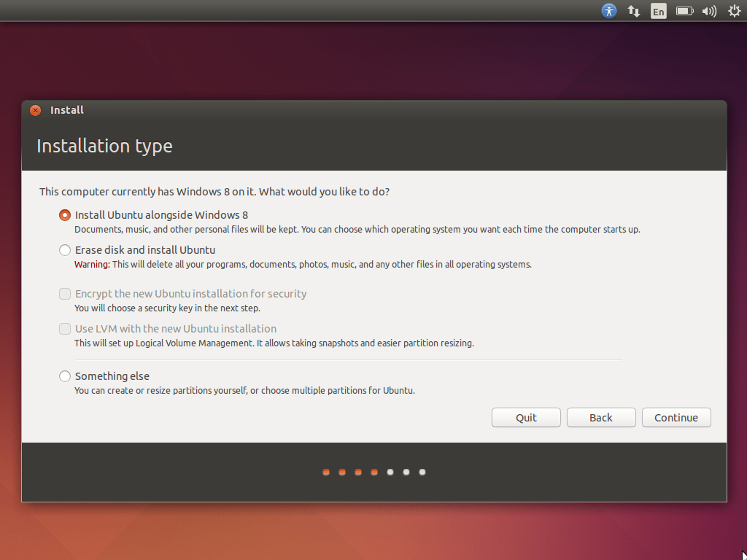Image resolution: width=747 pixels, height=560 pixels.
Task: Enable Encrypt the new Ubuntu installation
Action: [64, 293]
